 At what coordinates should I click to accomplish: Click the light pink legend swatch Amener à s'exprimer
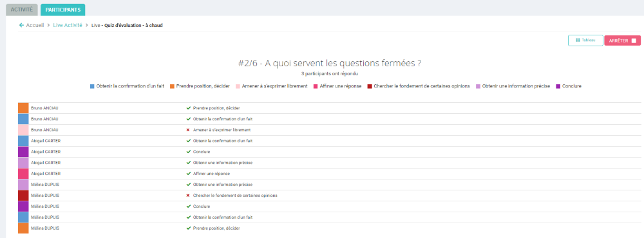point(238,86)
